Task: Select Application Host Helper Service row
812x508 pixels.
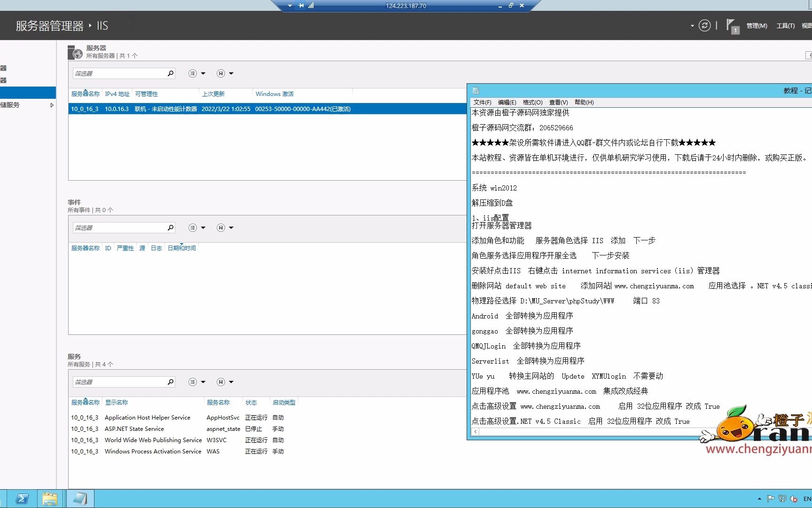Action: [x=267, y=418]
